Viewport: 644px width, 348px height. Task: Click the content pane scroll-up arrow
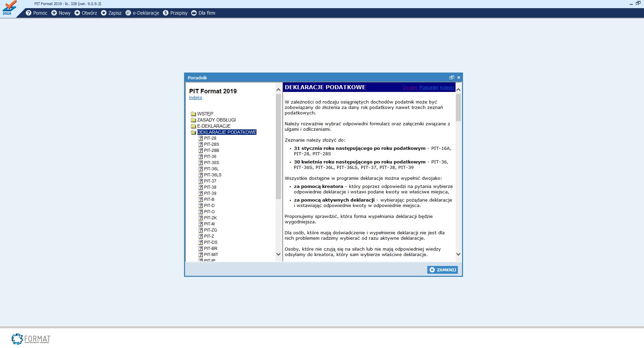coord(458,90)
